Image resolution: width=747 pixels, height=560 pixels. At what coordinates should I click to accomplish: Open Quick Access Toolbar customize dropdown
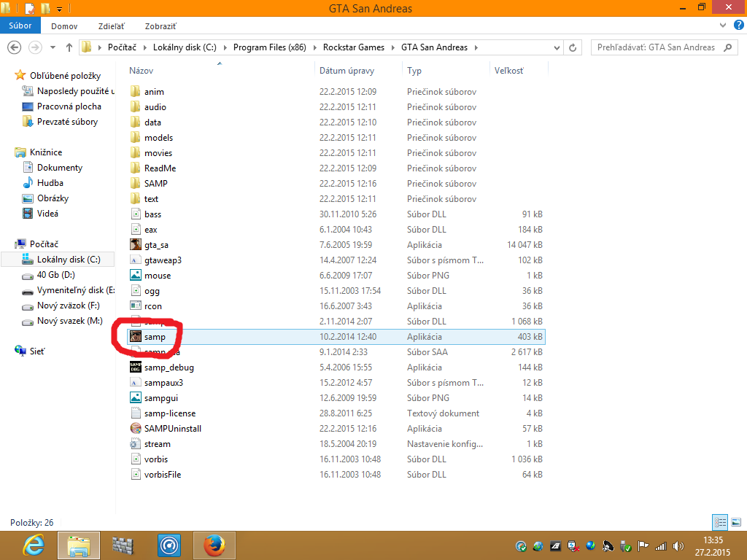(60, 9)
